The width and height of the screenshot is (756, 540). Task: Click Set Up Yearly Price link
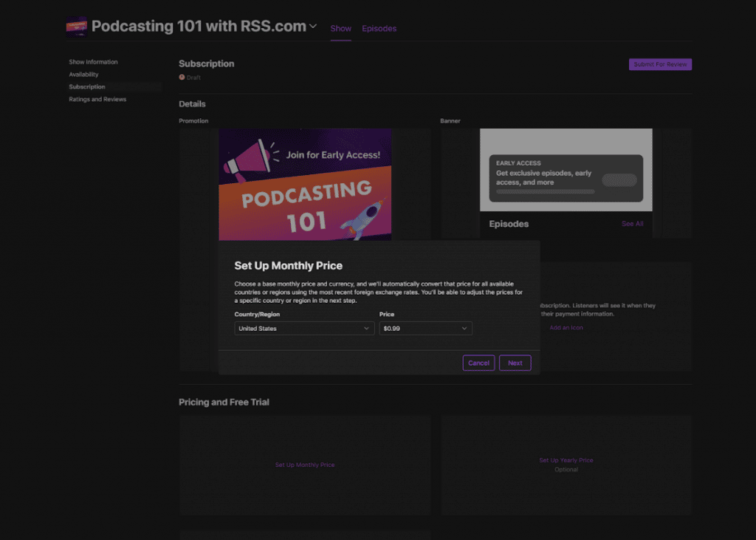click(x=566, y=460)
